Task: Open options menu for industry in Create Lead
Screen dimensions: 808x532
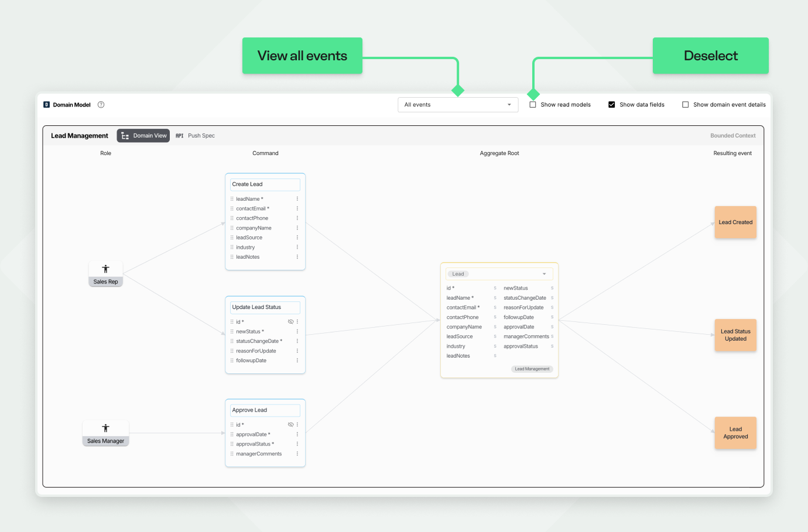Action: click(297, 248)
